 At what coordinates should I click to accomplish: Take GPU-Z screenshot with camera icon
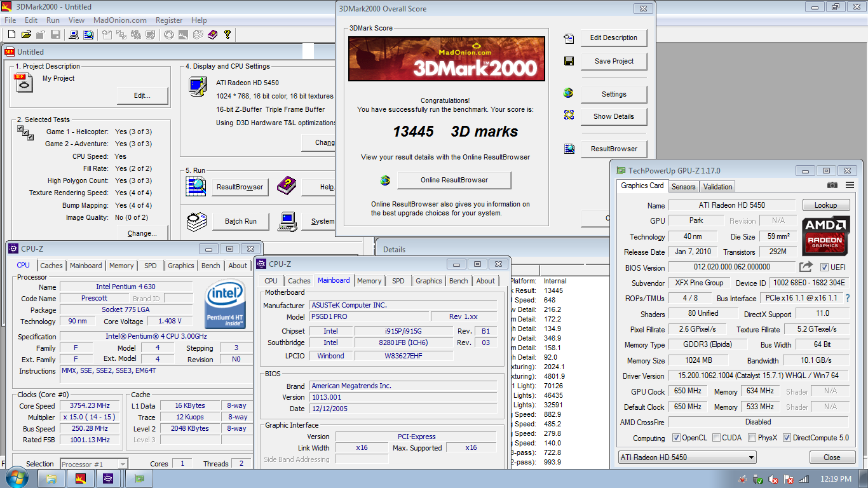click(832, 186)
